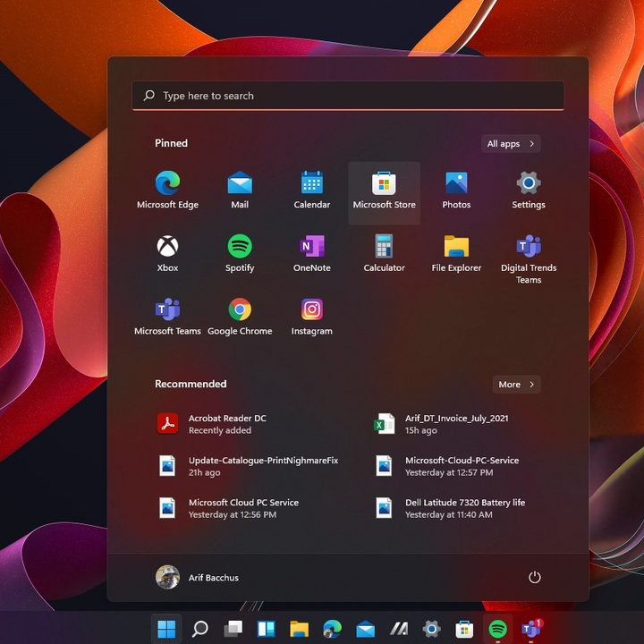Open File Explorer from the taskbar
644x644 pixels.
pyautogui.click(x=299, y=629)
